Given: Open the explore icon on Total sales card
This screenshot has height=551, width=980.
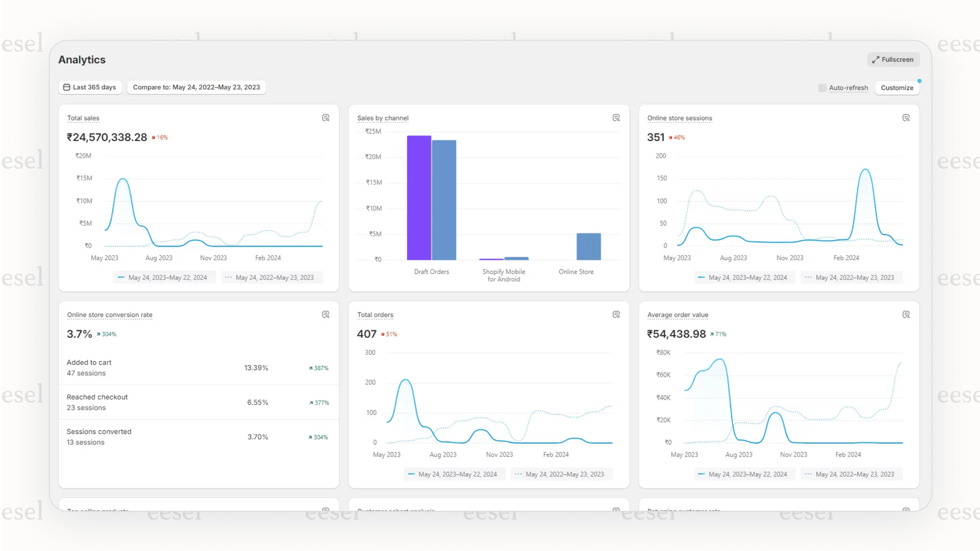Looking at the screenshot, I should [325, 118].
